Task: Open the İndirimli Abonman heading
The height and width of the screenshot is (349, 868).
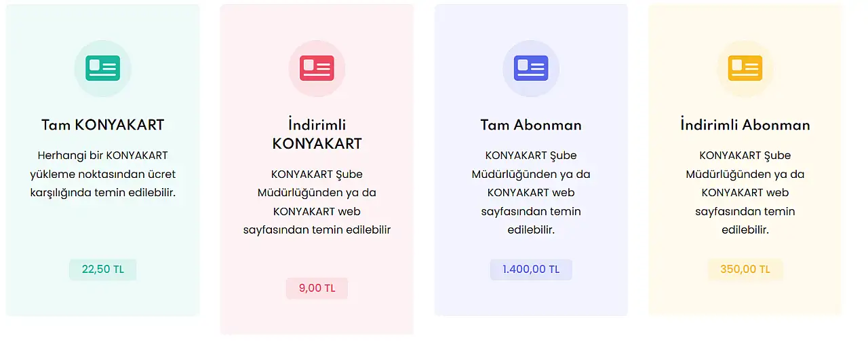Action: click(x=745, y=125)
